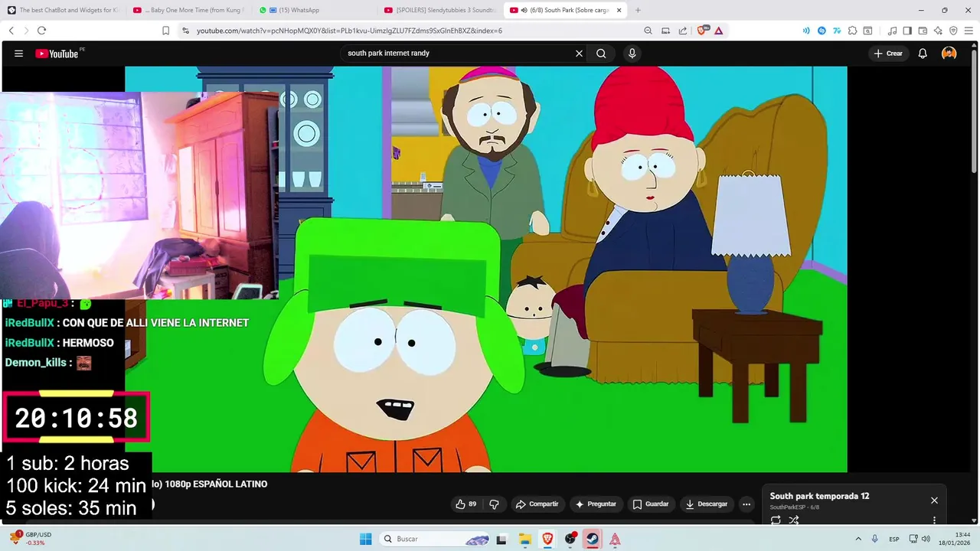
Task: Start voice search with microphone icon
Action: tap(632, 54)
